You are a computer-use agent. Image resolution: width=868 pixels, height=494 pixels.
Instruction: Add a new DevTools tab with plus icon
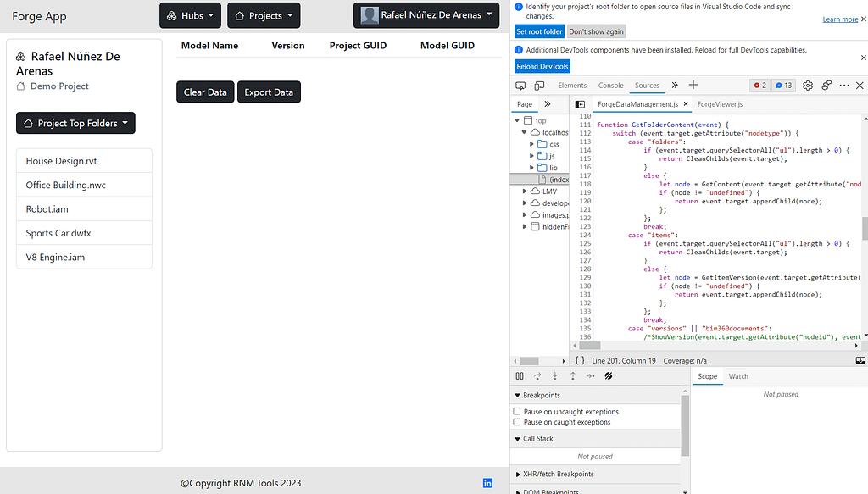pyautogui.click(x=693, y=86)
